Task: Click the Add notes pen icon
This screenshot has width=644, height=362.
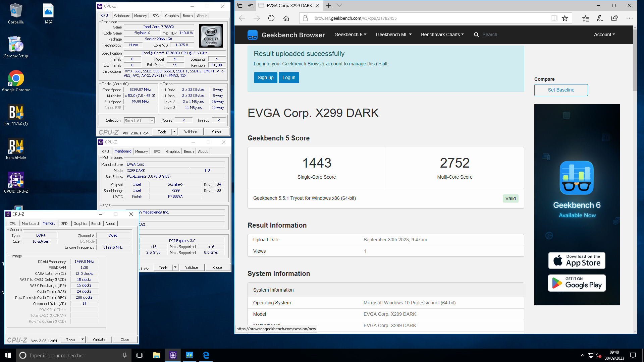Action: pos(600,18)
